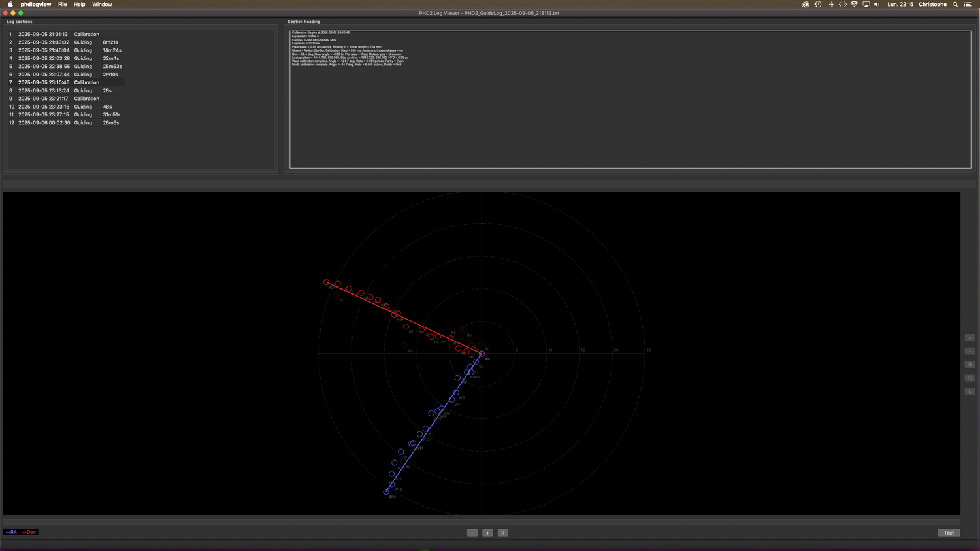Select the 21:46:04 Guiding 14m24s section
This screenshot has height=551, width=980.
[x=65, y=50]
